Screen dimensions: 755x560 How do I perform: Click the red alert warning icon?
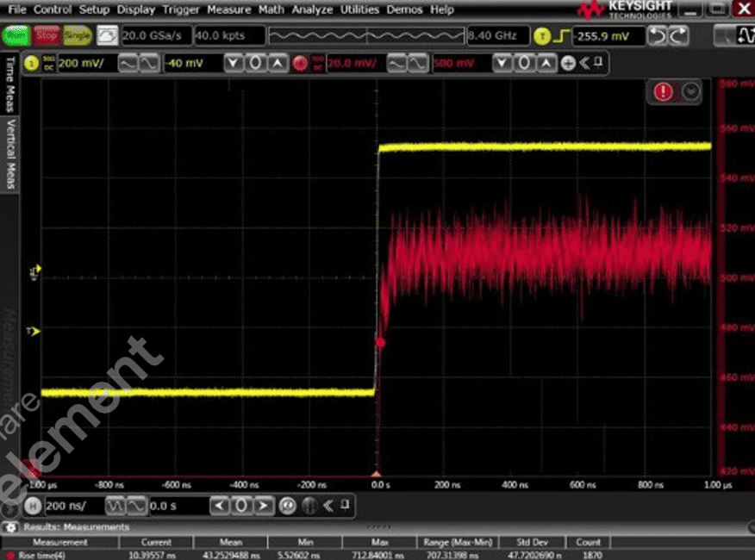(663, 92)
